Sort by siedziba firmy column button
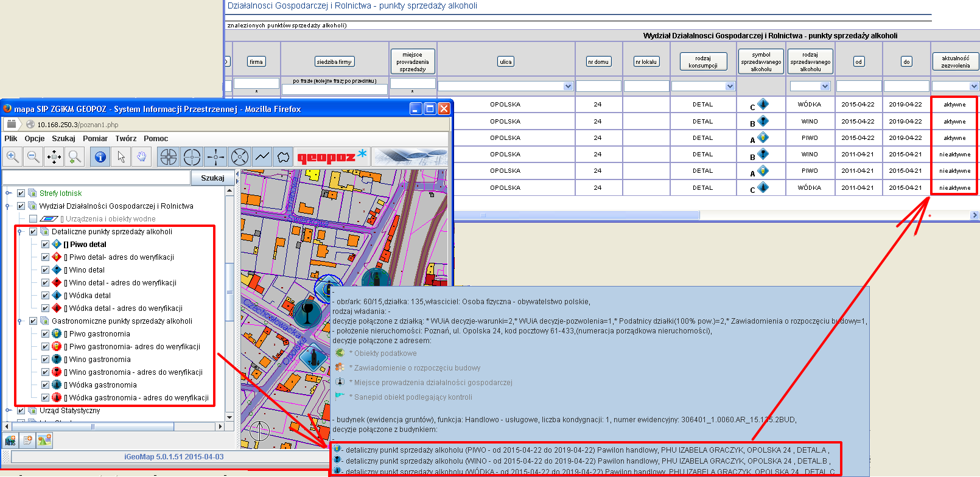This screenshot has height=477, width=980. [334, 61]
